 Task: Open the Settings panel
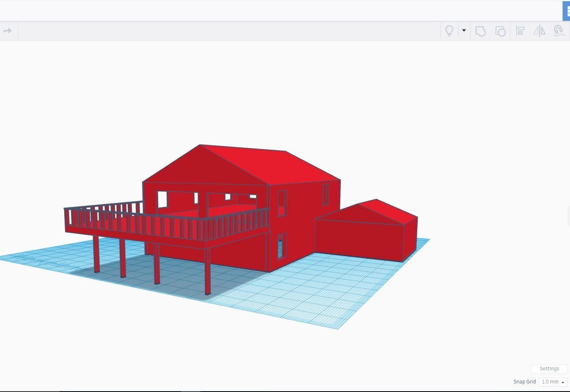[549, 369]
